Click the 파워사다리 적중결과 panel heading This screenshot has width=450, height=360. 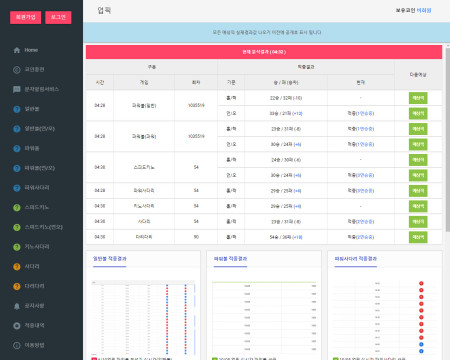coord(356,259)
